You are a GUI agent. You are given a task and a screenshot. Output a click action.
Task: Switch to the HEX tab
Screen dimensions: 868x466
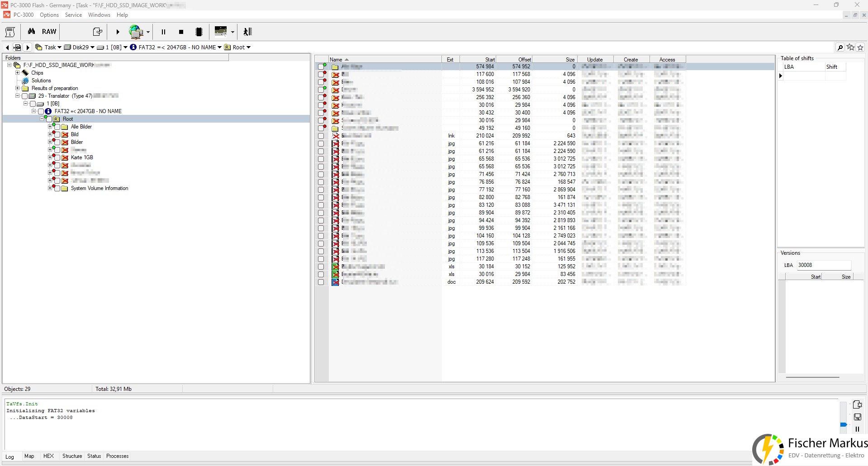coord(48,456)
